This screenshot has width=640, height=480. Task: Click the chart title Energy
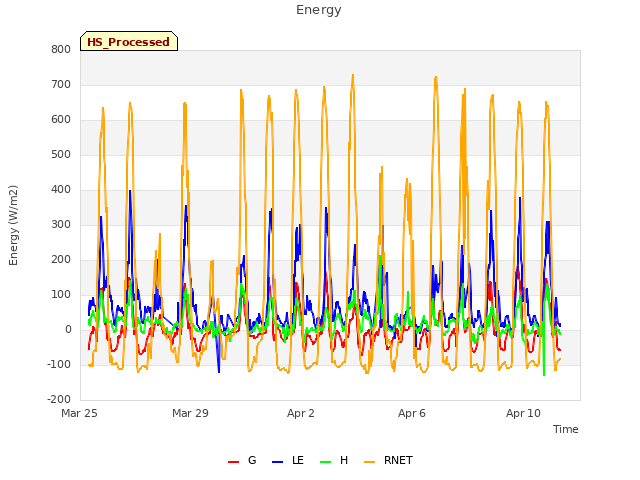319,10
